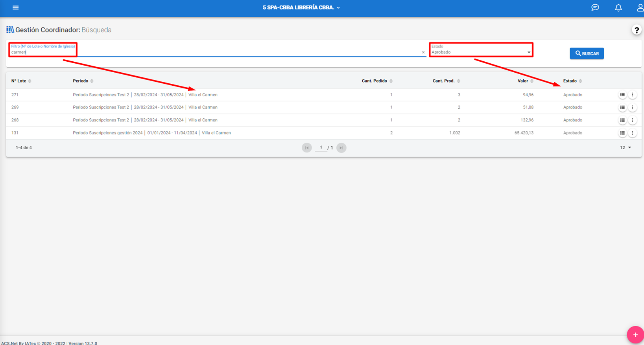Click the BUSCAR search button

coord(587,53)
